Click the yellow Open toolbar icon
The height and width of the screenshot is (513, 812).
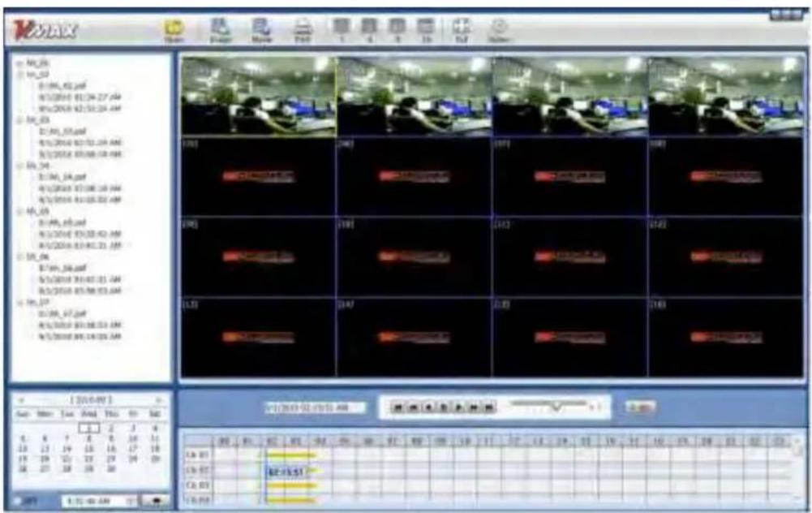click(174, 30)
